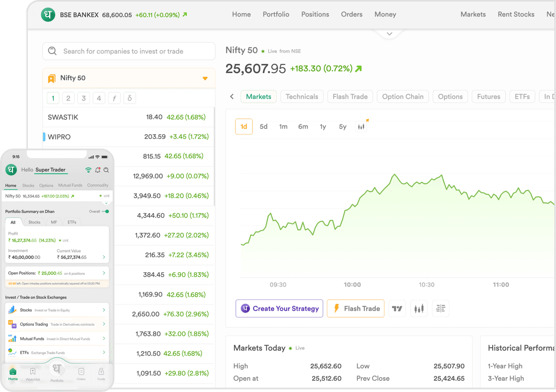Switch to the Technicals tab
This screenshot has width=556, height=392.
click(302, 97)
